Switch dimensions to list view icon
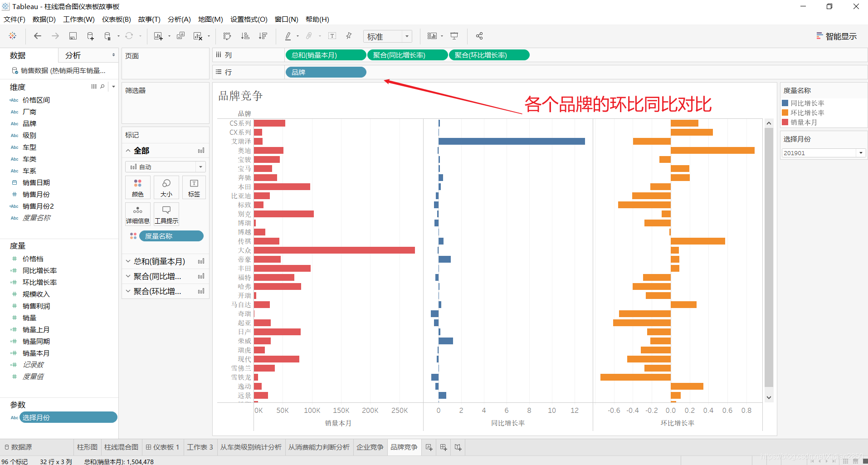The height and width of the screenshot is (465, 868). tap(94, 86)
